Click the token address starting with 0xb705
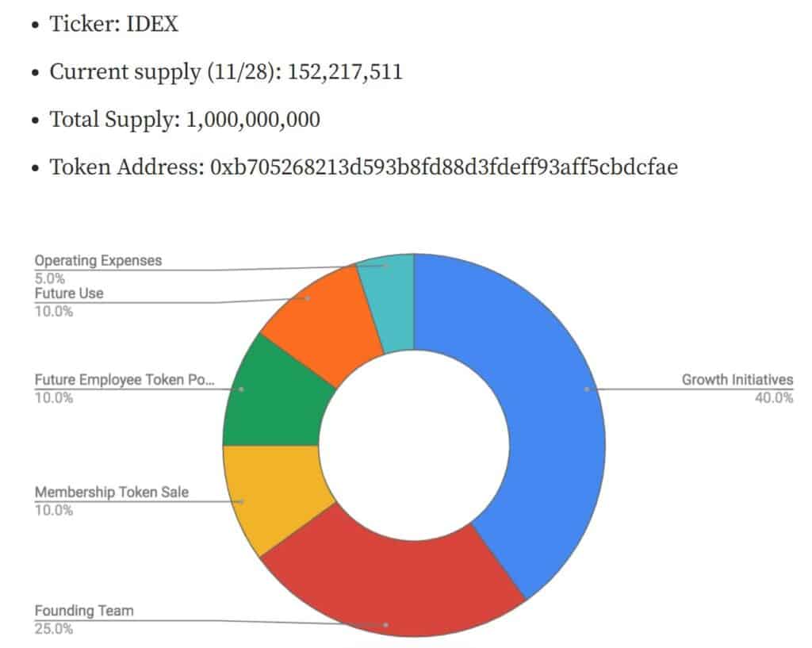 pos(443,167)
